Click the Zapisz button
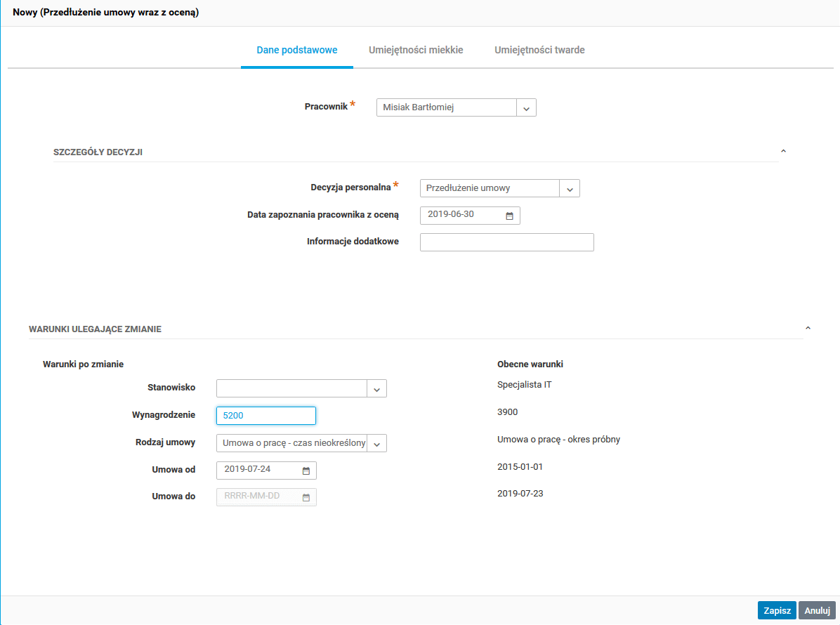 pos(777,610)
